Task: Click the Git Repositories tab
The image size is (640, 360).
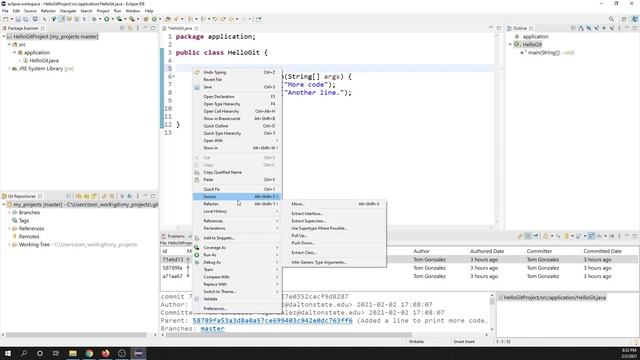Action: coord(22,196)
